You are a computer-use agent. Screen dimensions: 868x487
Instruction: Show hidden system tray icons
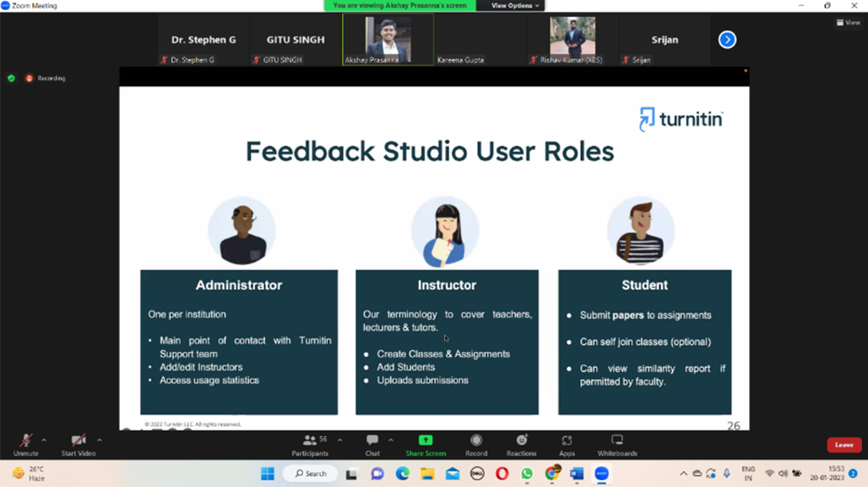(684, 473)
